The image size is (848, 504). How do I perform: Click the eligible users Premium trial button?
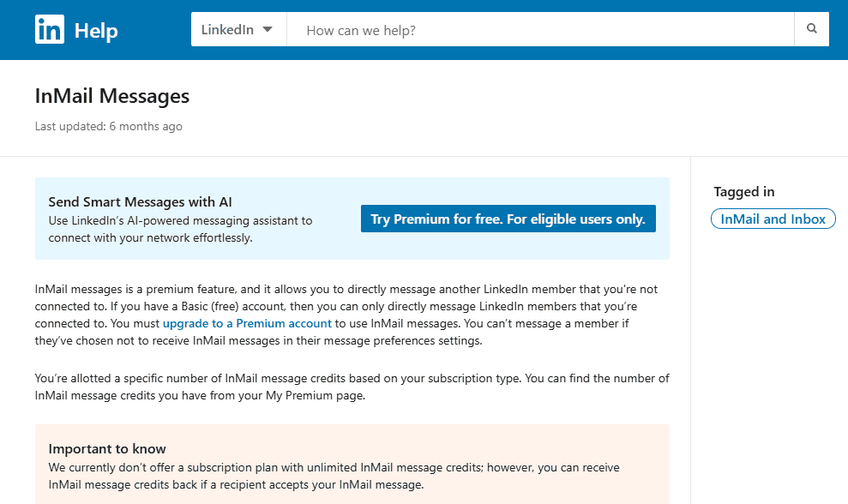pos(508,219)
